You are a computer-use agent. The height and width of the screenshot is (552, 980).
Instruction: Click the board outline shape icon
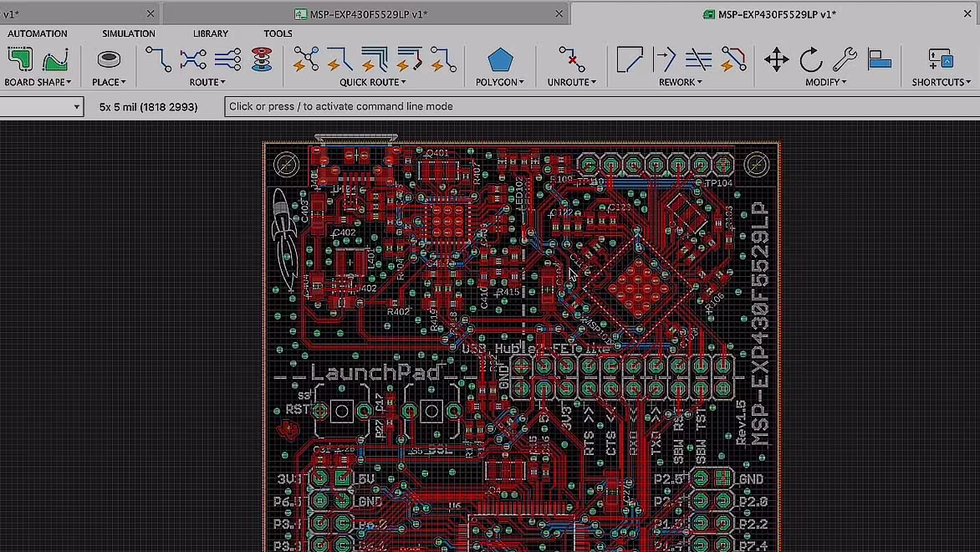(x=20, y=59)
